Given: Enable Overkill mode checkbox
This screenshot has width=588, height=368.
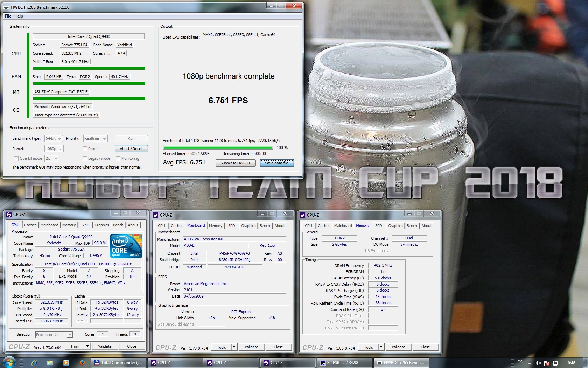Looking at the screenshot, I should pos(16,158).
